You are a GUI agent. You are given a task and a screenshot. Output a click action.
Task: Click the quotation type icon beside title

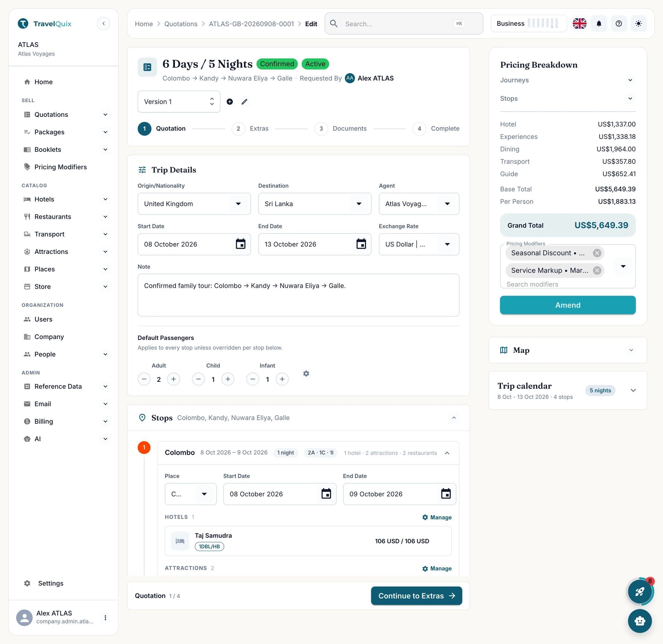147,67
